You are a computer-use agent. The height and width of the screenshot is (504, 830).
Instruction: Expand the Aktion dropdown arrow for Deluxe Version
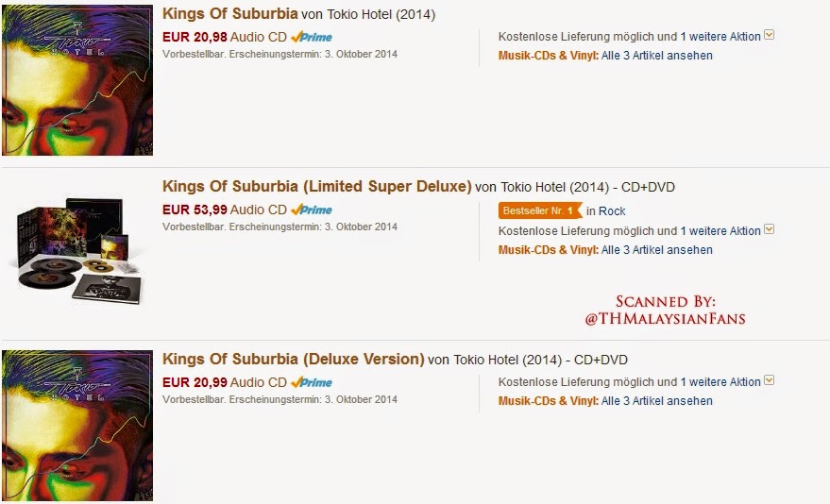(769, 381)
